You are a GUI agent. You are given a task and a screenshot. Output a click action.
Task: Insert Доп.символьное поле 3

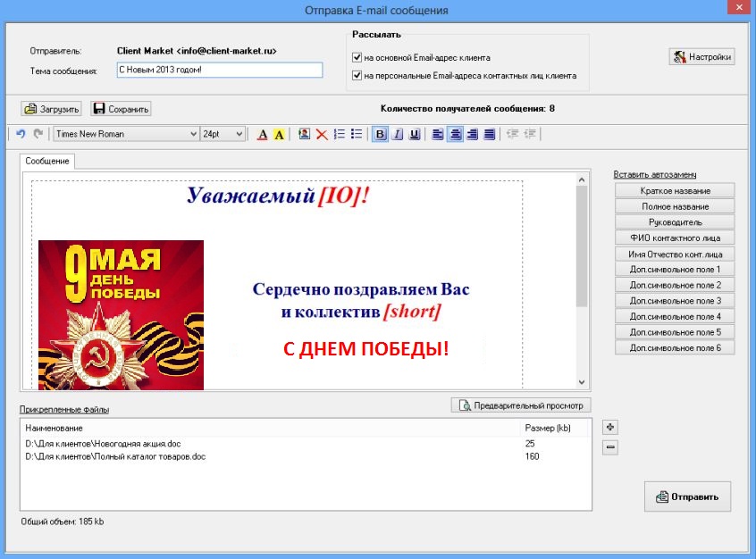tap(675, 301)
